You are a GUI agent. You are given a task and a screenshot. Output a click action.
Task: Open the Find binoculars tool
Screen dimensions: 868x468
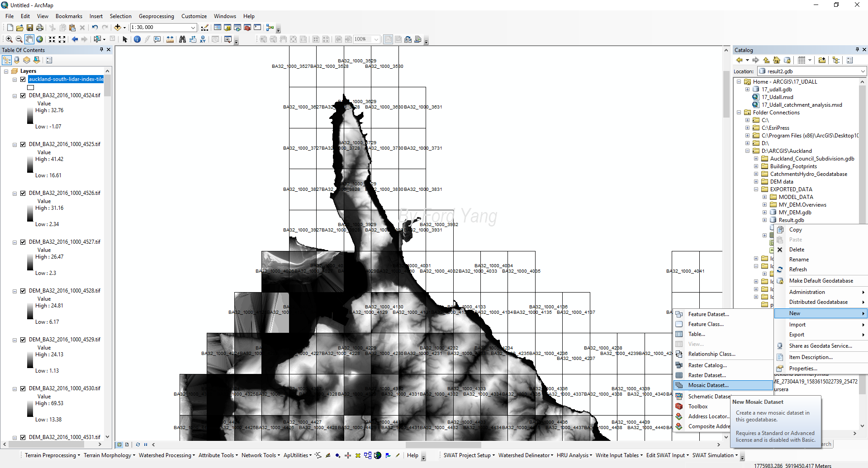(182, 39)
